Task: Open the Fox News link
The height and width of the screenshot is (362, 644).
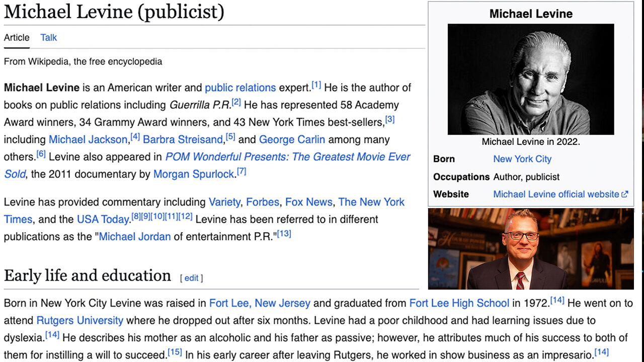Action: pyautogui.click(x=309, y=202)
